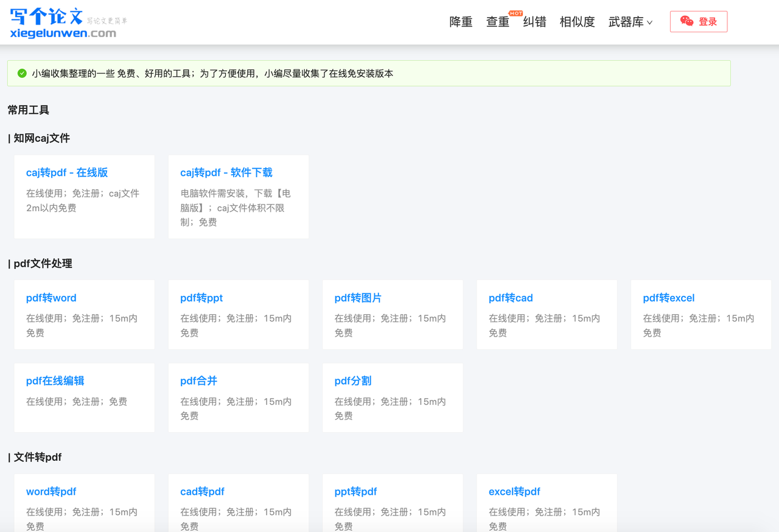Click the 登录 button
Image resolution: width=779 pixels, height=532 pixels.
(x=698, y=21)
